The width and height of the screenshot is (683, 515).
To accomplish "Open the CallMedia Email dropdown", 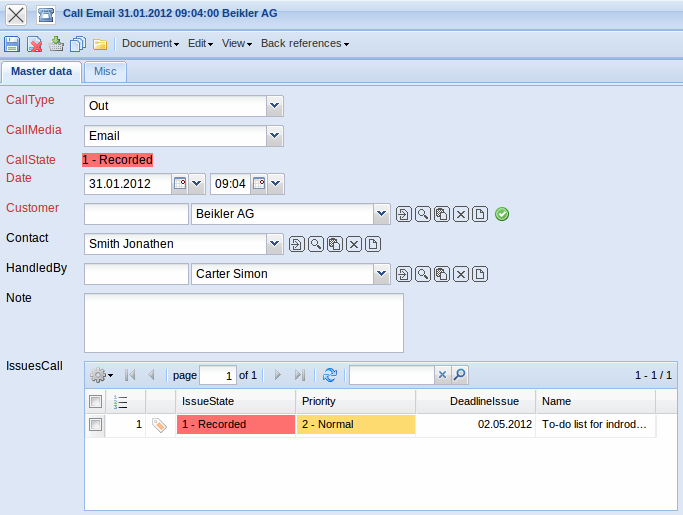I will pos(275,135).
